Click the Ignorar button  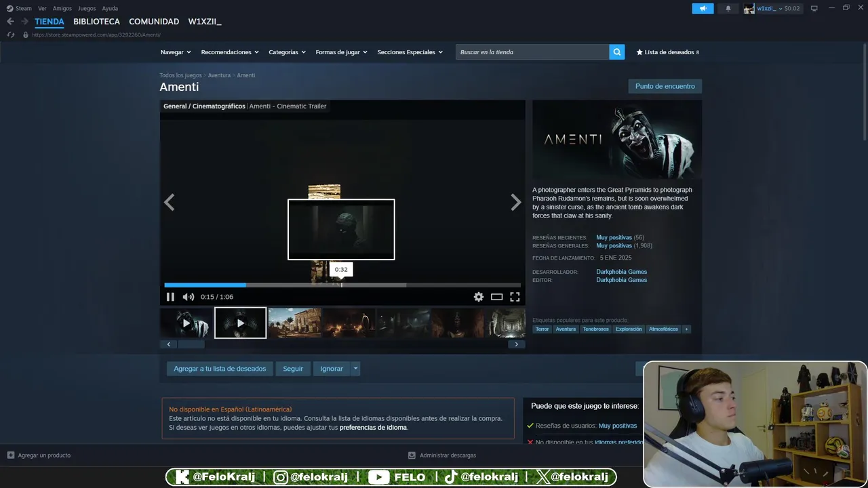pyautogui.click(x=332, y=369)
